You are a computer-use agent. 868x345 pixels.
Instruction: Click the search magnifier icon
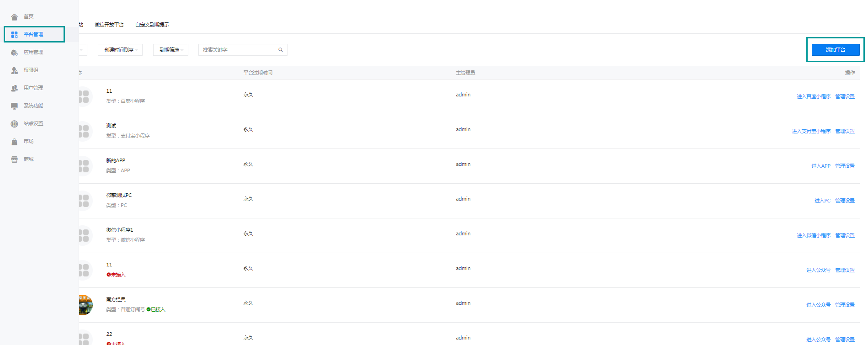[281, 50]
